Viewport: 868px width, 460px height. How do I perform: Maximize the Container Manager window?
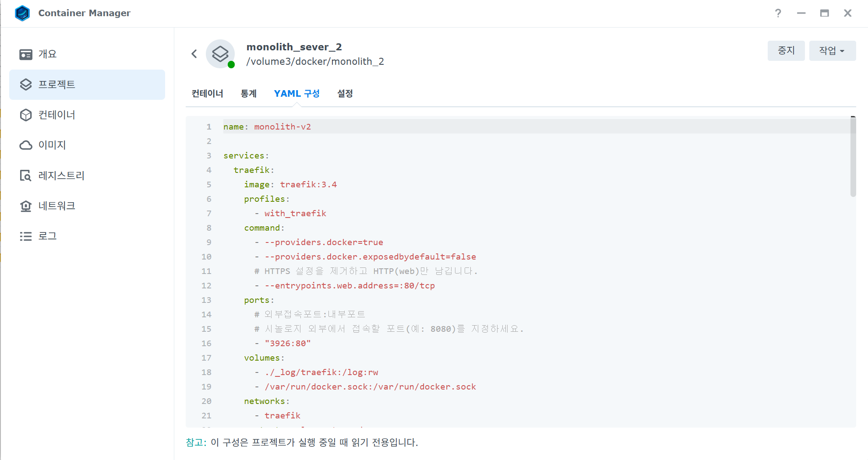[824, 13]
